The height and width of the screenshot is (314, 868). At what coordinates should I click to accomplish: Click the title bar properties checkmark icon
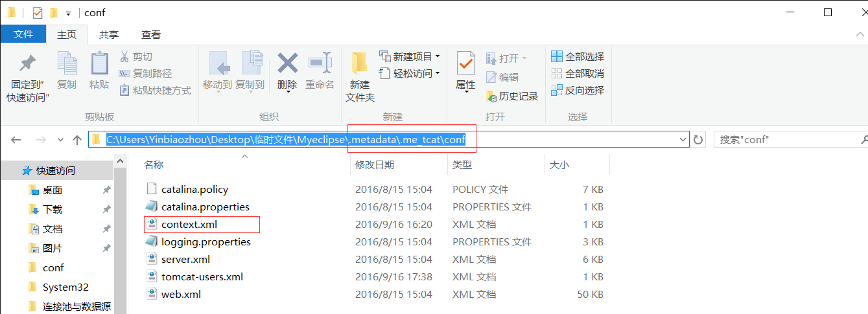coord(38,12)
